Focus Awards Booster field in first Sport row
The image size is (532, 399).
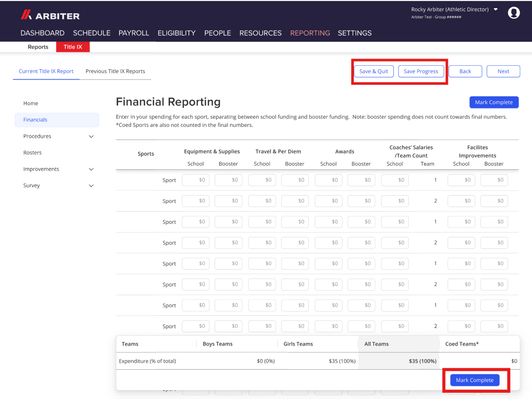[362, 180]
